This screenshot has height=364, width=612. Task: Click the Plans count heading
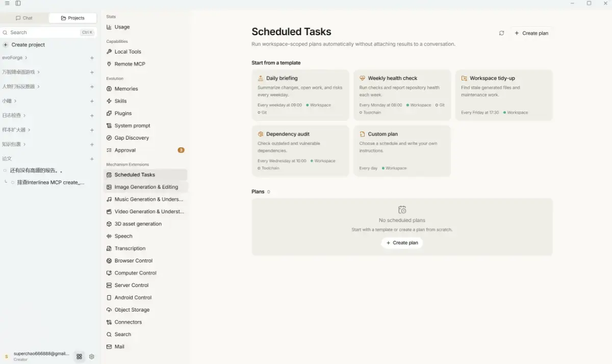261,192
